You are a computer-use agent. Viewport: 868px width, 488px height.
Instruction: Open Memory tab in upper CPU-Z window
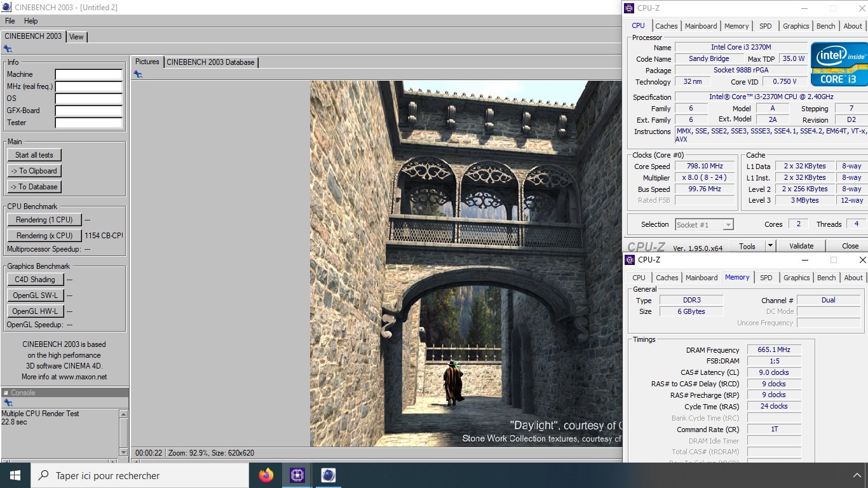click(736, 26)
